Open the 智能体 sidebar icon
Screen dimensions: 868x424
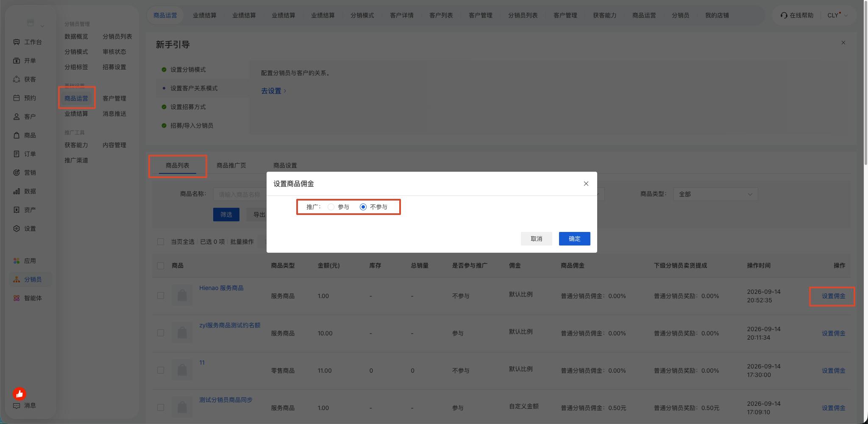17,298
